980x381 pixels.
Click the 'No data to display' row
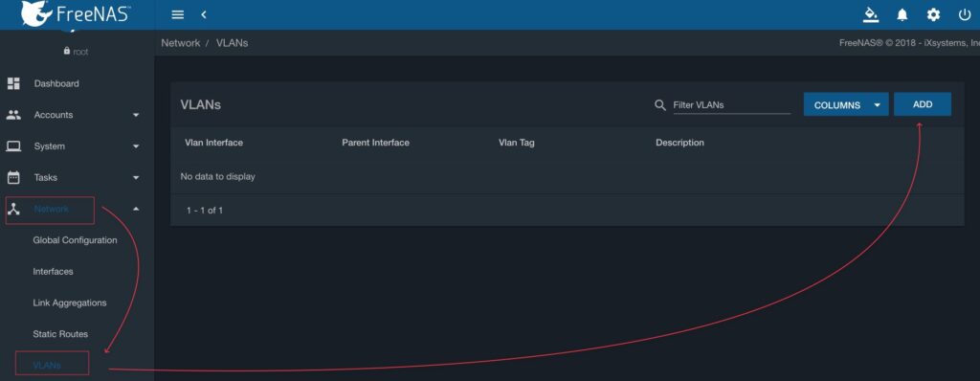567,176
